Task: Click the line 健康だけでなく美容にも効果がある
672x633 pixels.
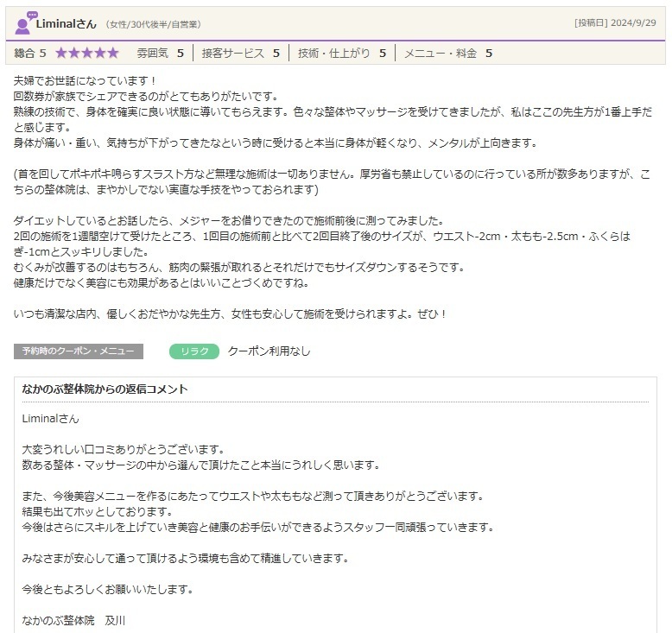Action: (162, 283)
